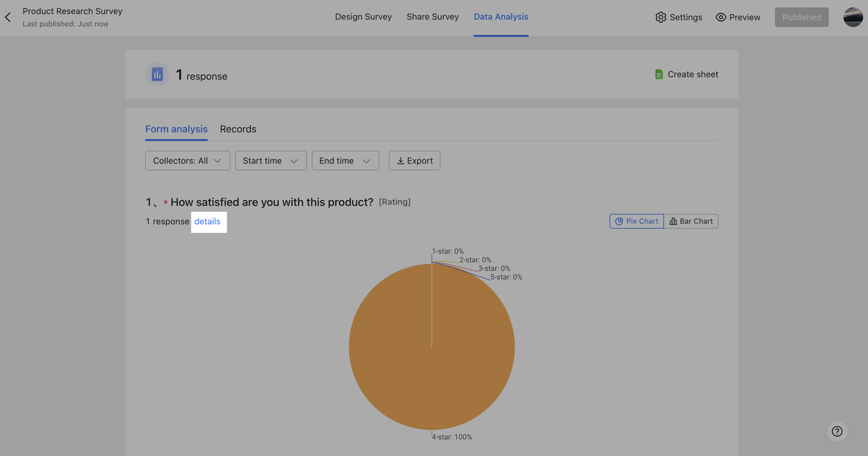Click the Product Research Survey title

pos(73,12)
